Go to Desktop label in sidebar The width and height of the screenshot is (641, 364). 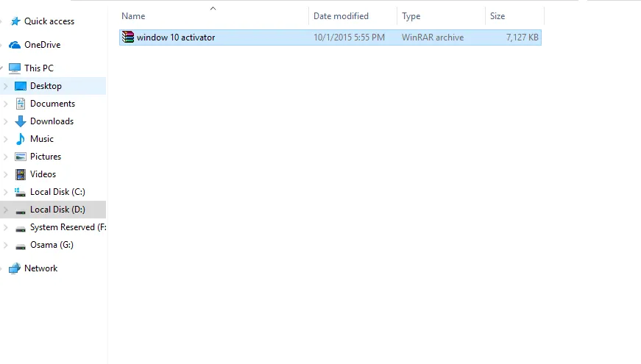click(46, 86)
